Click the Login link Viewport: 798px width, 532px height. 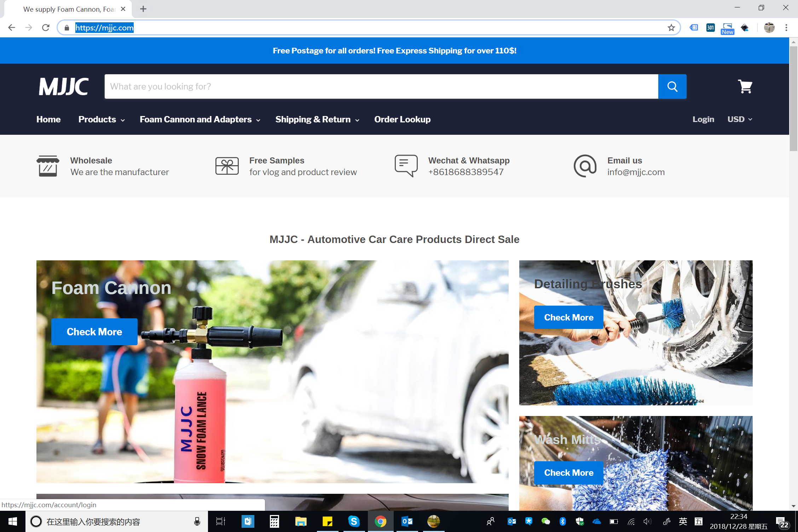pyautogui.click(x=703, y=120)
